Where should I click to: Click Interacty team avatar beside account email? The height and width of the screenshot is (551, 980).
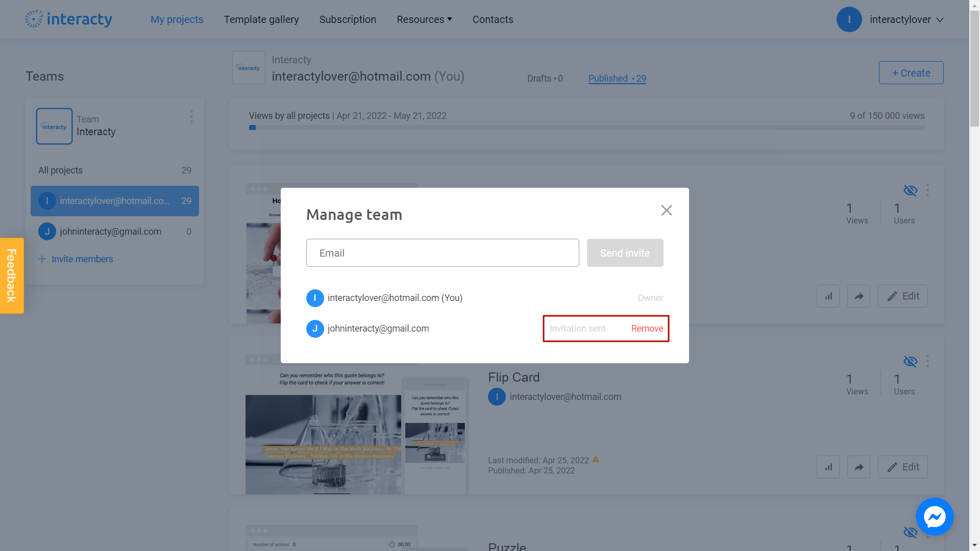pyautogui.click(x=249, y=67)
